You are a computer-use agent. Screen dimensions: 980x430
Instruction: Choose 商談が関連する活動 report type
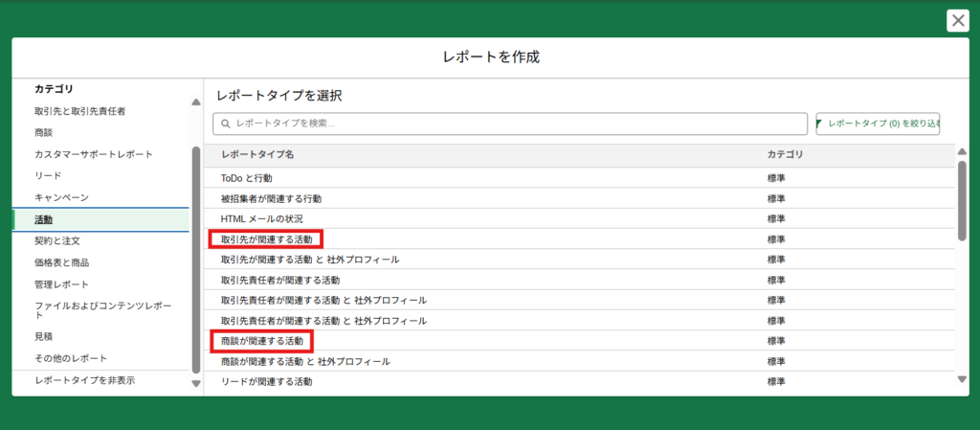tap(262, 341)
